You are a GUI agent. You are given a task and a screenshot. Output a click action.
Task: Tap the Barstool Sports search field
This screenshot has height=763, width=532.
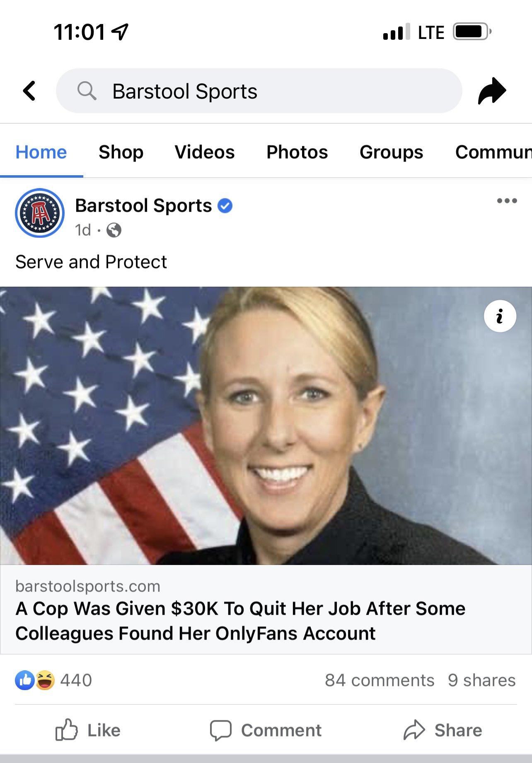259,91
